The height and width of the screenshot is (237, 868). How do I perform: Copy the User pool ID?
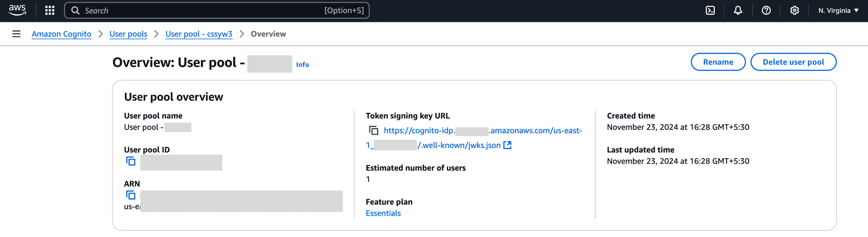(x=131, y=161)
